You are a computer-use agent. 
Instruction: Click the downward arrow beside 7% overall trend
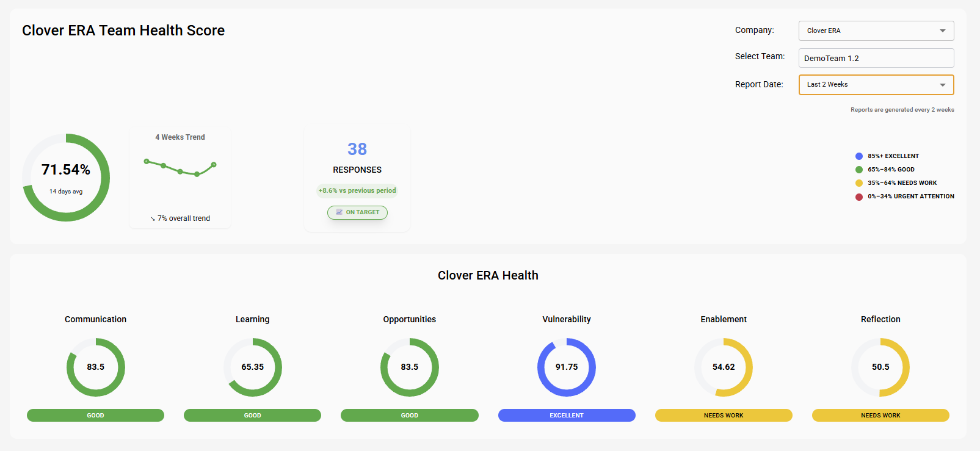[153, 218]
